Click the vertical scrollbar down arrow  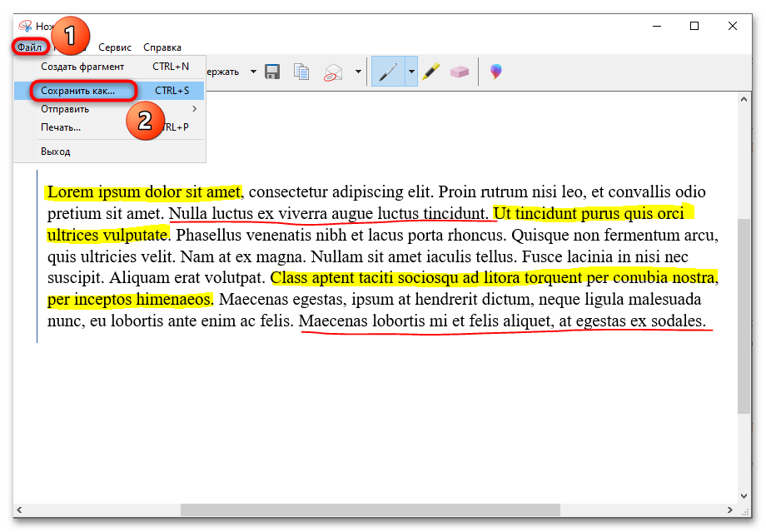click(744, 495)
